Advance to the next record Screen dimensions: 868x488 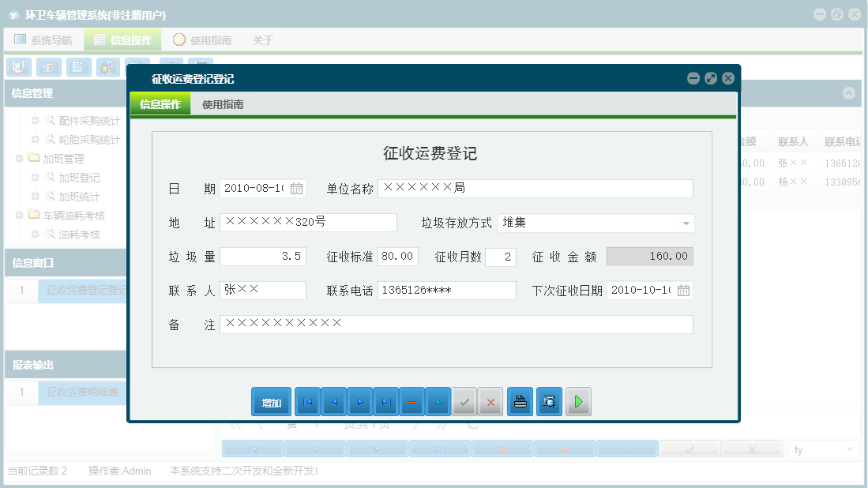point(360,401)
